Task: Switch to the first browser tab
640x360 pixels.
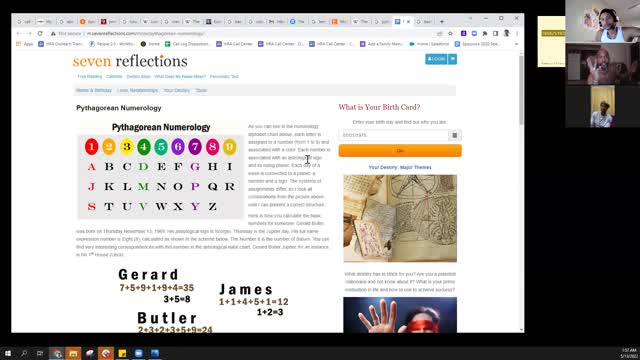Action: point(24,22)
